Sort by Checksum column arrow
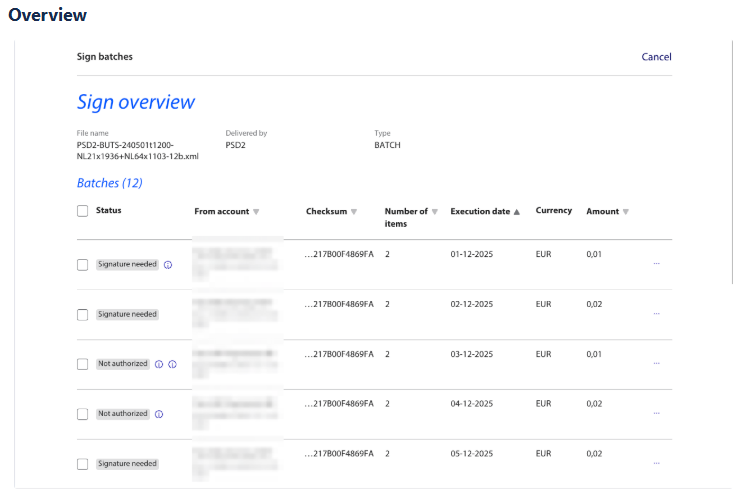Screen dimensions: 744x491 (354, 212)
